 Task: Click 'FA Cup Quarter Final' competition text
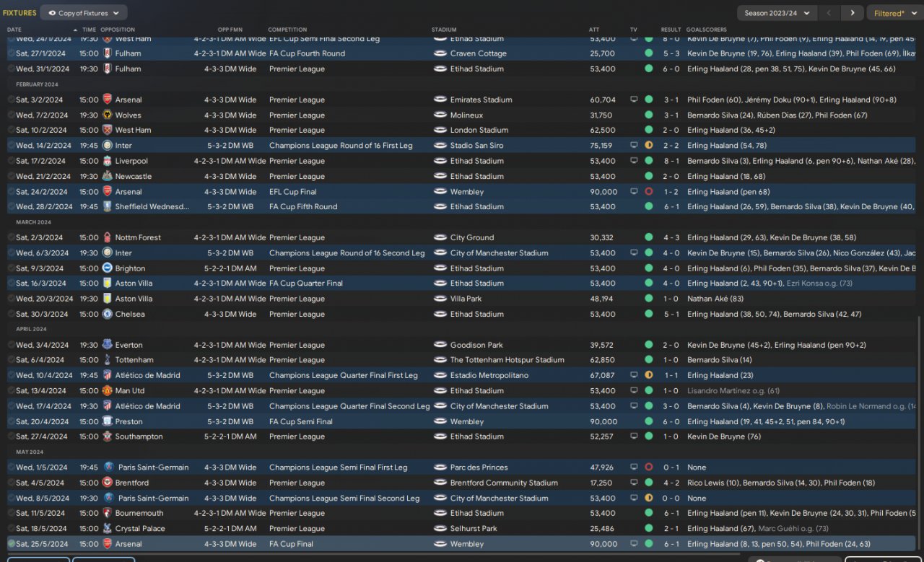pos(306,284)
